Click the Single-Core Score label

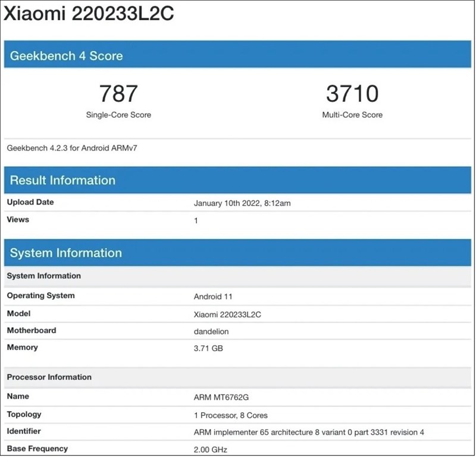pyautogui.click(x=118, y=115)
